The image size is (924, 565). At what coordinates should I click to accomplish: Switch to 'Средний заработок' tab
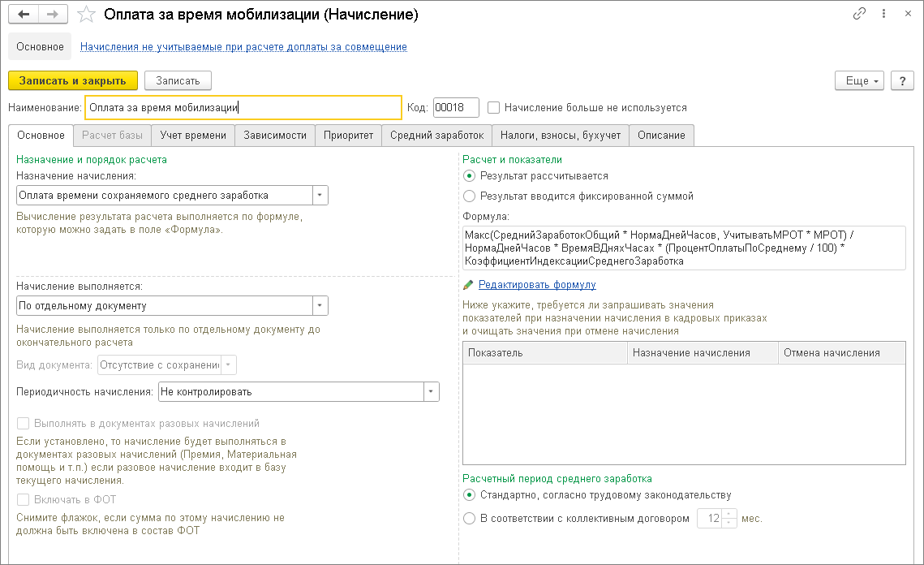[436, 135]
